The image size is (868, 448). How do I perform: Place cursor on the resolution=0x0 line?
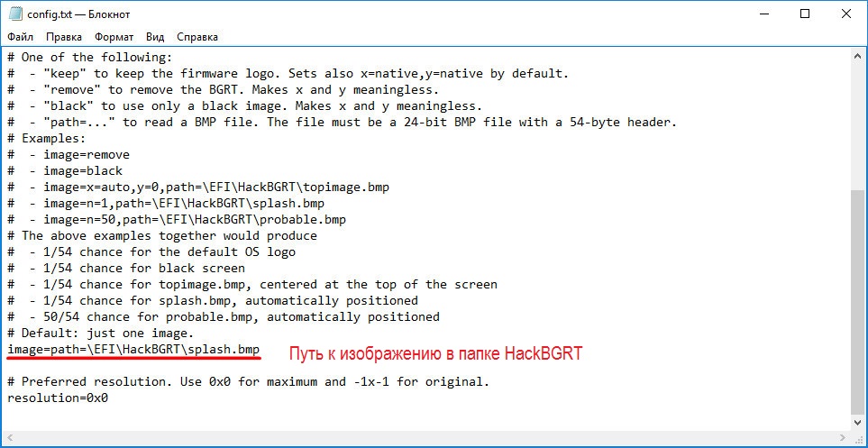click(x=58, y=398)
